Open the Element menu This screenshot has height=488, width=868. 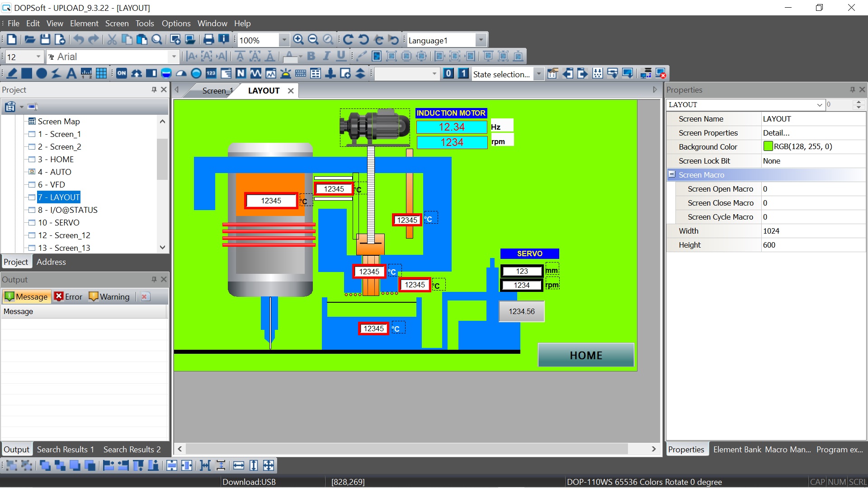[x=84, y=23]
